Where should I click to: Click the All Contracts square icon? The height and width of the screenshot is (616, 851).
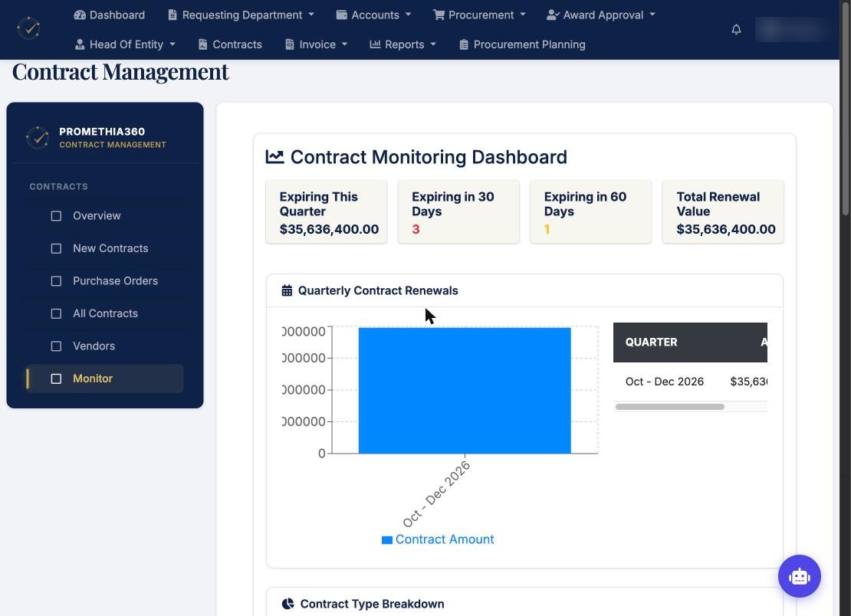56,313
